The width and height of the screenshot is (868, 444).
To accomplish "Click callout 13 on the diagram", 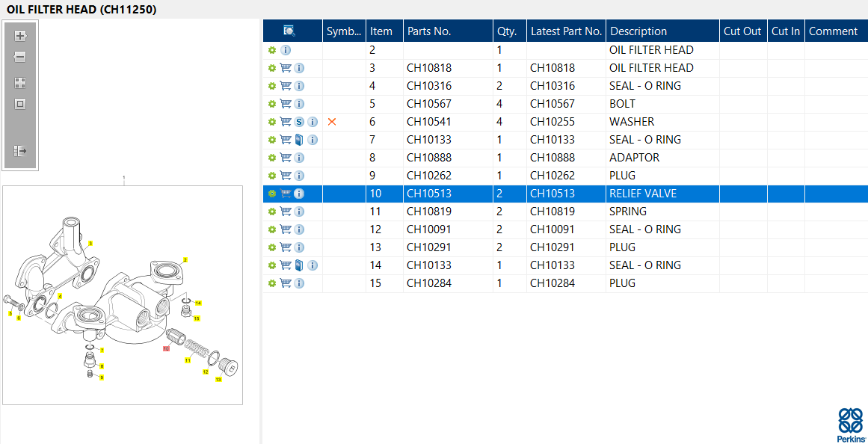I will [x=218, y=379].
